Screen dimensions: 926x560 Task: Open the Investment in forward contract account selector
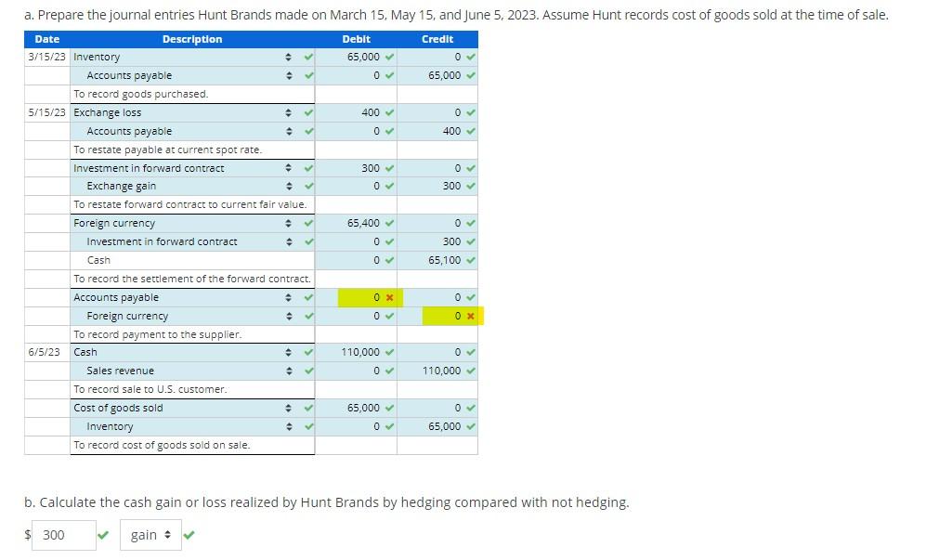[x=291, y=168]
